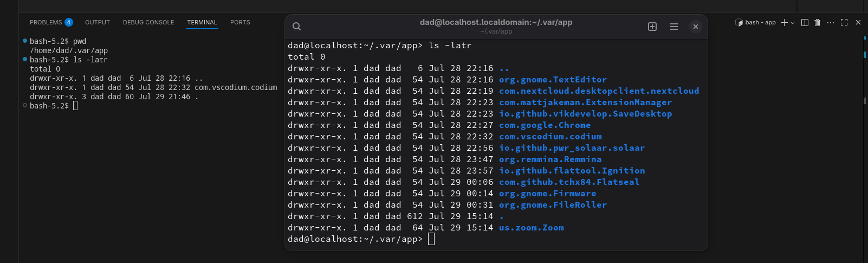This screenshot has width=868, height=263.
Task: Select the DEBUG CONSOLE tab
Action: (148, 22)
